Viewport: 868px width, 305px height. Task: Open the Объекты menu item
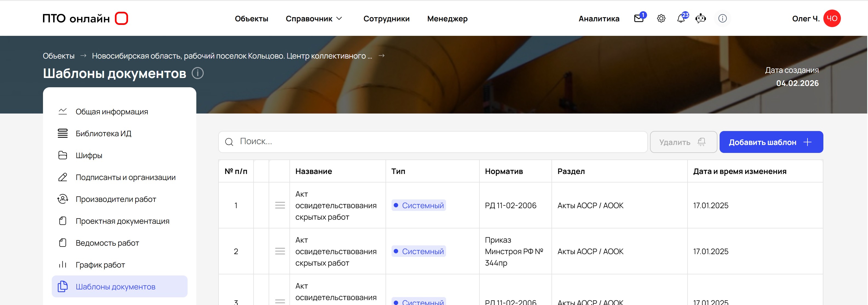click(x=251, y=19)
